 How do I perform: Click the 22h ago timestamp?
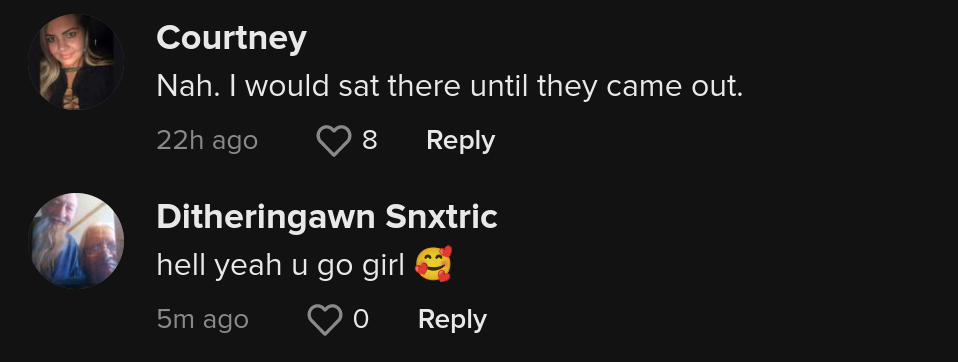coord(207,140)
